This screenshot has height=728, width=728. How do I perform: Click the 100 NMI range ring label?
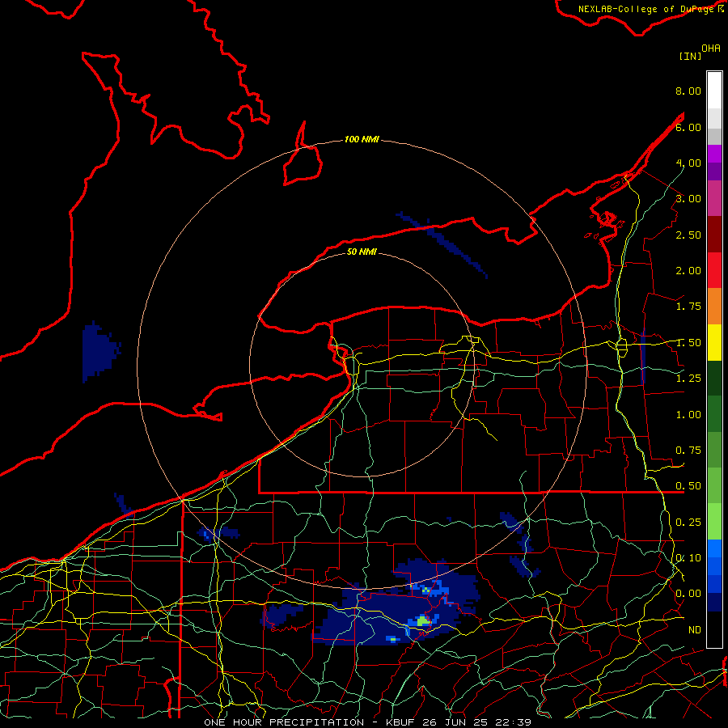point(362,139)
